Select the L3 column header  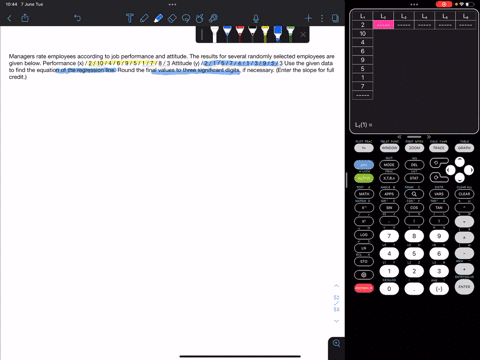click(404, 16)
